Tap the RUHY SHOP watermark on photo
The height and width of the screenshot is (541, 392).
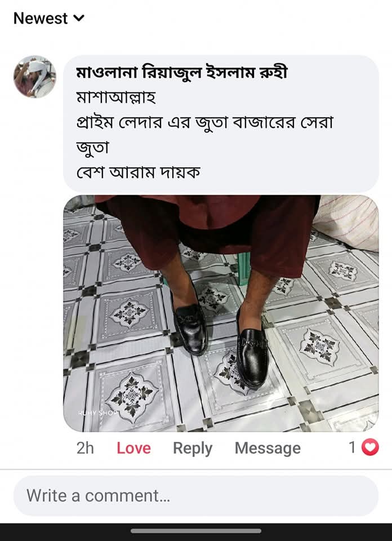pos(98,413)
